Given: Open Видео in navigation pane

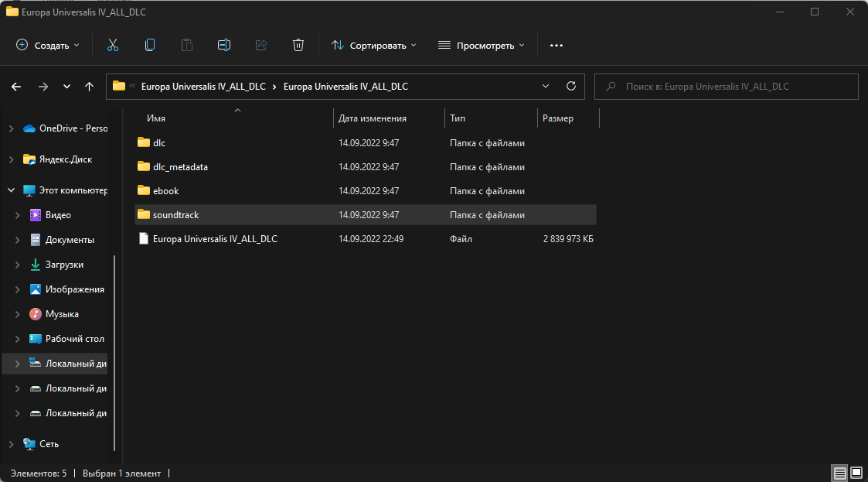Looking at the screenshot, I should 57,215.
